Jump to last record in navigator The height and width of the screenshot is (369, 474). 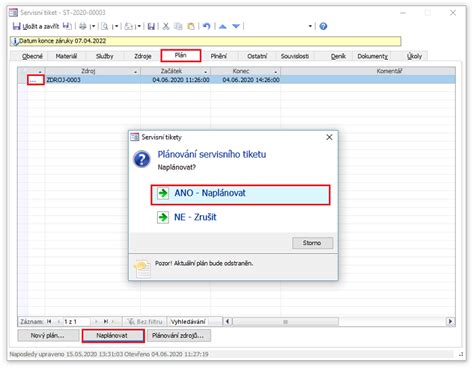point(106,322)
